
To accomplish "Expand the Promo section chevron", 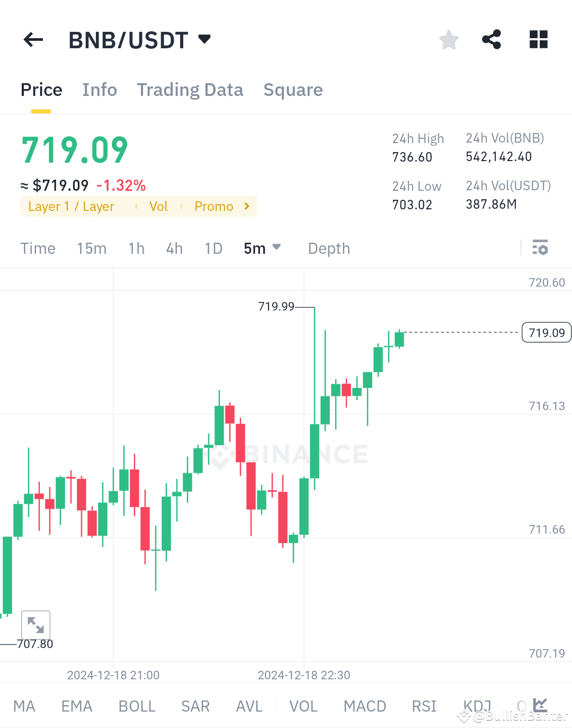I will click(246, 206).
